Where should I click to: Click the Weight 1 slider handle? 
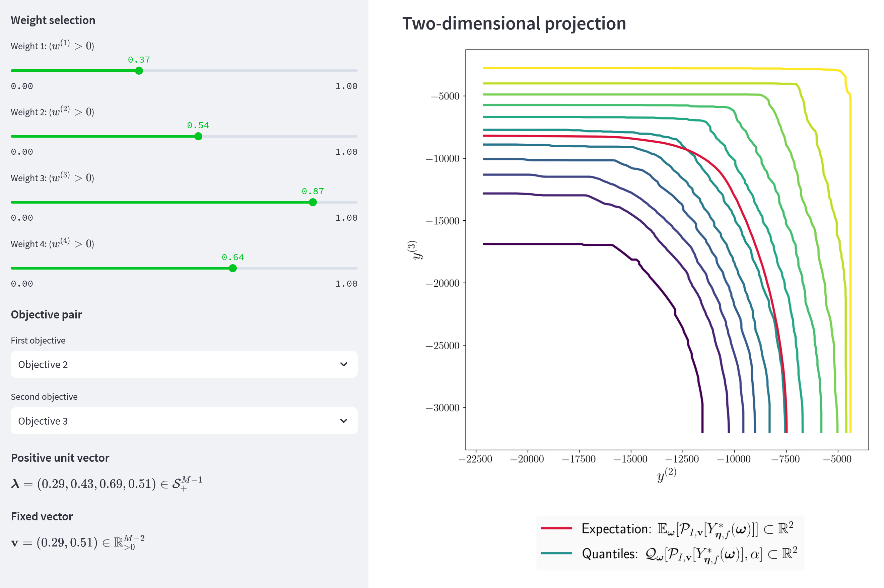(x=139, y=71)
